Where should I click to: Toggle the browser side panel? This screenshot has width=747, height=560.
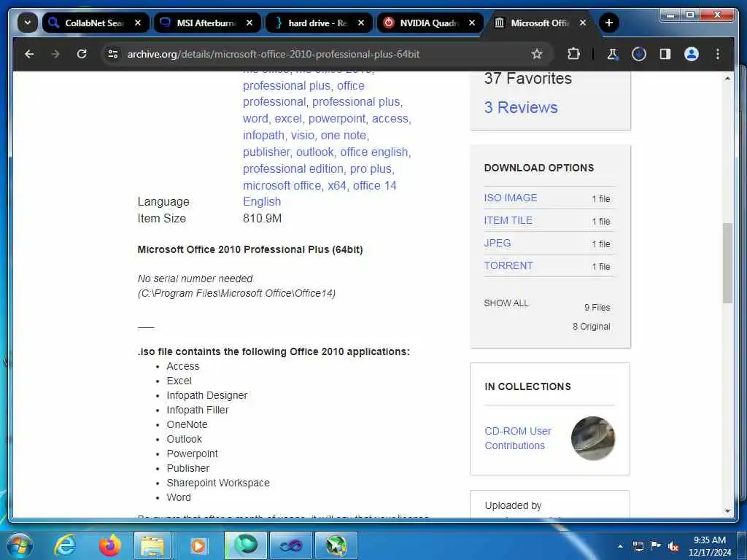(x=665, y=54)
